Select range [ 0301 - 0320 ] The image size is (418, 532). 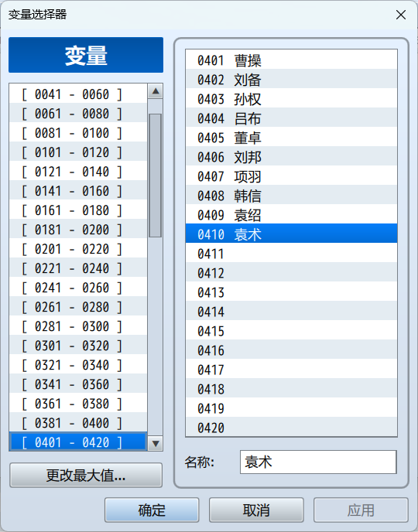coord(78,346)
